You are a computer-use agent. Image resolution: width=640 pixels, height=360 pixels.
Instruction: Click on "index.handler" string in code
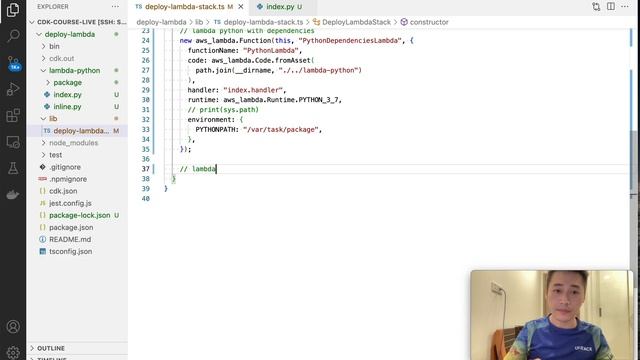pyautogui.click(x=253, y=90)
